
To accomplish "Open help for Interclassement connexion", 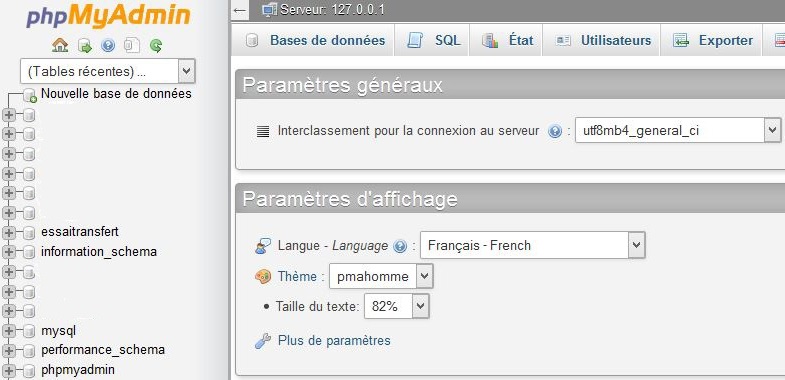I will click(555, 132).
